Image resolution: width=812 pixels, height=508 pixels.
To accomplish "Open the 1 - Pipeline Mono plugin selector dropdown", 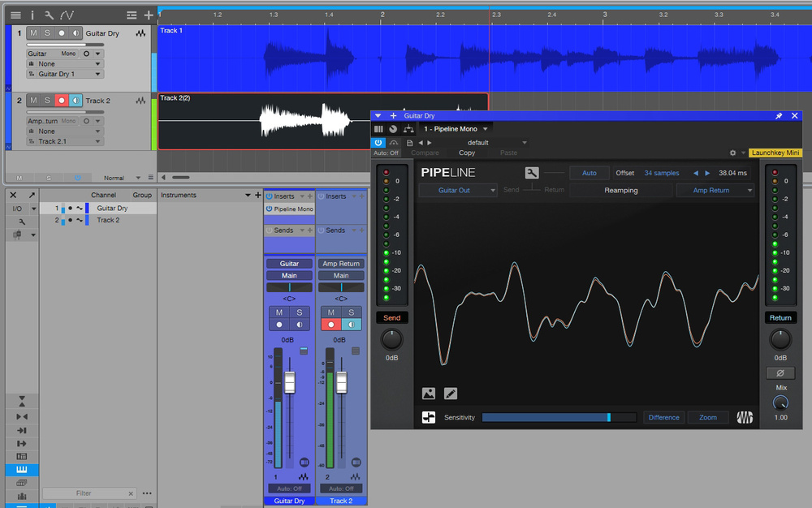I will [x=456, y=129].
